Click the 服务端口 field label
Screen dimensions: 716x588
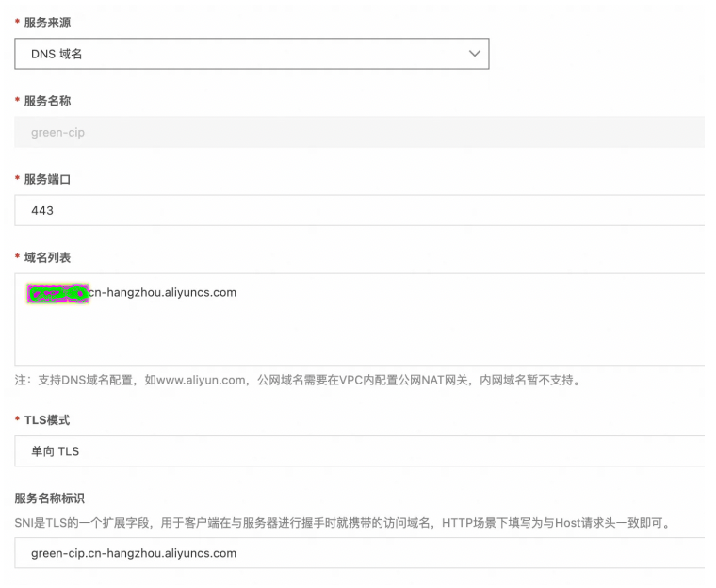click(47, 179)
